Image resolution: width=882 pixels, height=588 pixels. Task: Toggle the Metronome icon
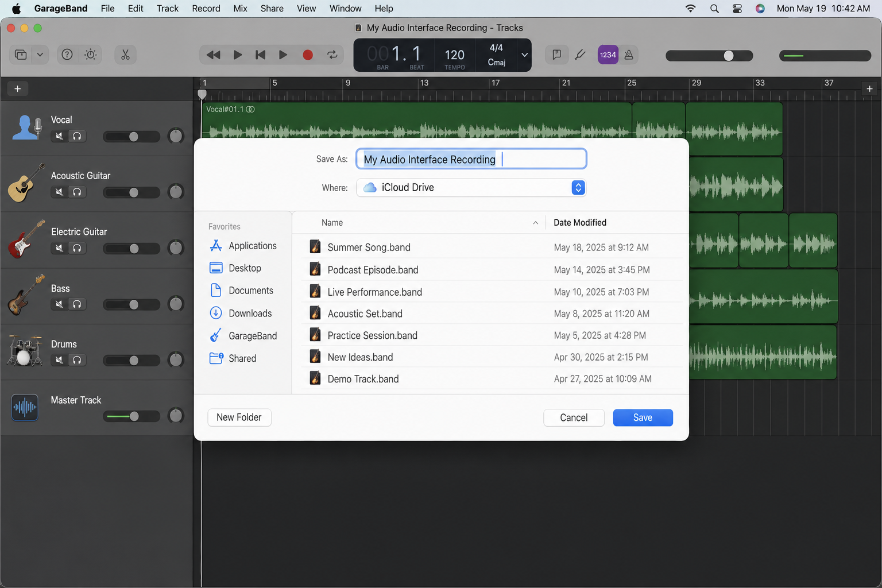629,55
